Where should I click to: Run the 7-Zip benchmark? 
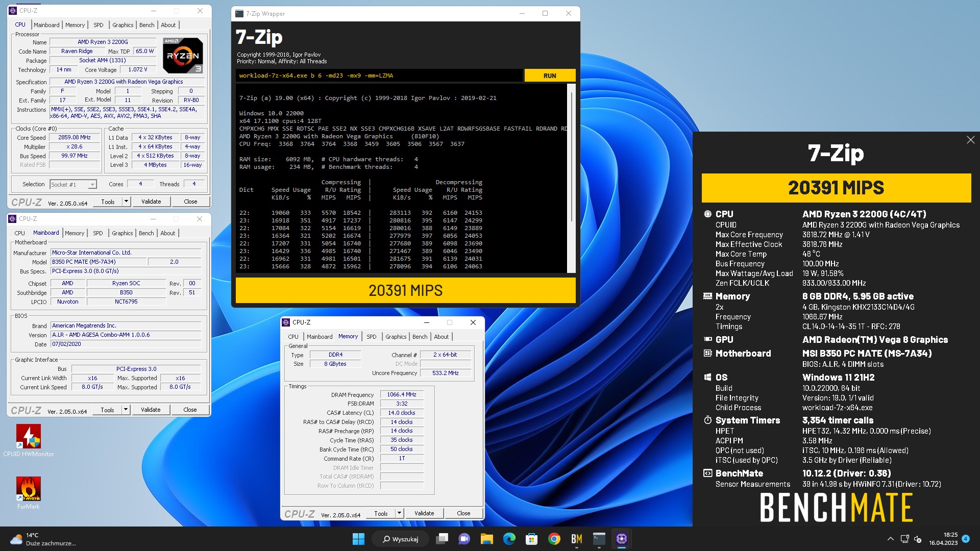(550, 76)
